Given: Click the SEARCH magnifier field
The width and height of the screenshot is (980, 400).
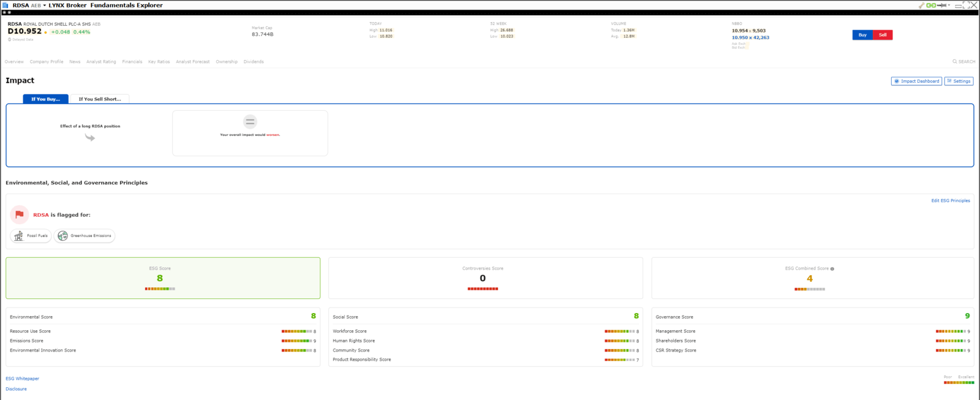Looking at the screenshot, I should click(x=963, y=61).
